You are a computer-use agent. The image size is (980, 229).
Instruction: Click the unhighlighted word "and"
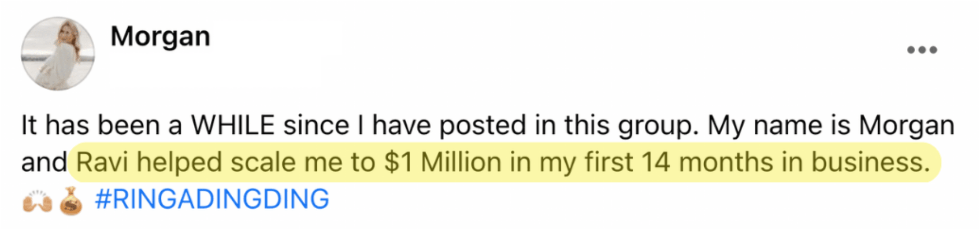point(44,162)
